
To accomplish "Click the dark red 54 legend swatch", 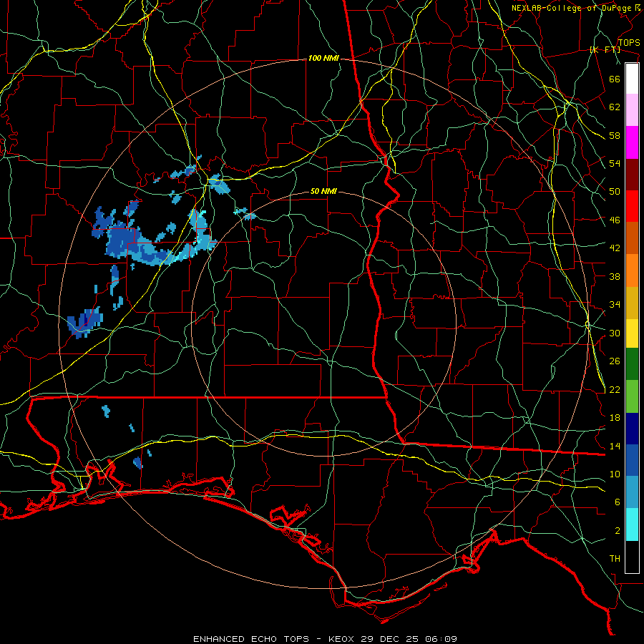I will 632,174.
